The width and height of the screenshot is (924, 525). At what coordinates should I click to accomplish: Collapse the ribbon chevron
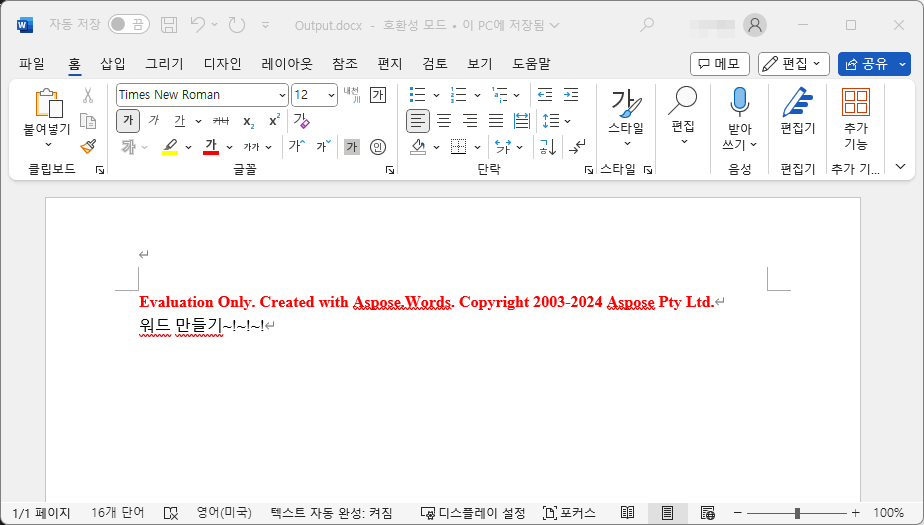[900, 167]
